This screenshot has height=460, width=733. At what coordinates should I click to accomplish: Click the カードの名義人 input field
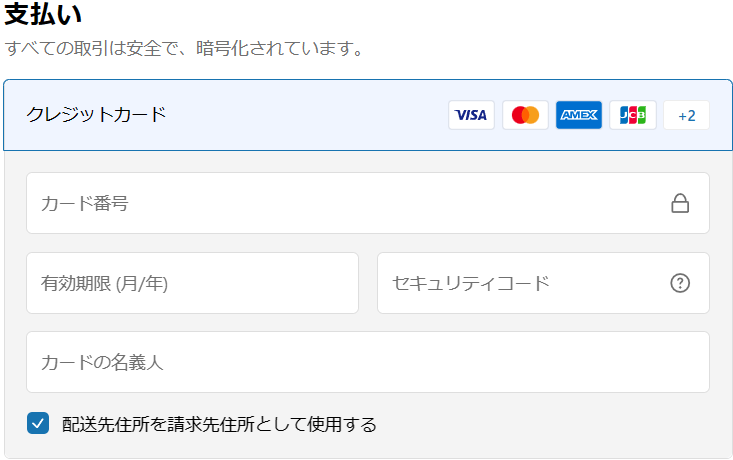(367, 362)
